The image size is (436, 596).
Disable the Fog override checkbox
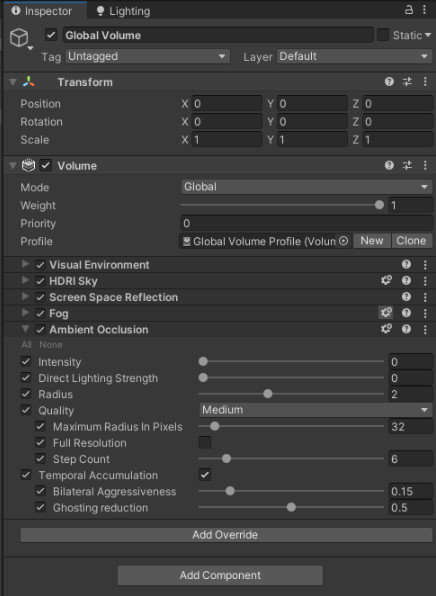pyautogui.click(x=40, y=313)
